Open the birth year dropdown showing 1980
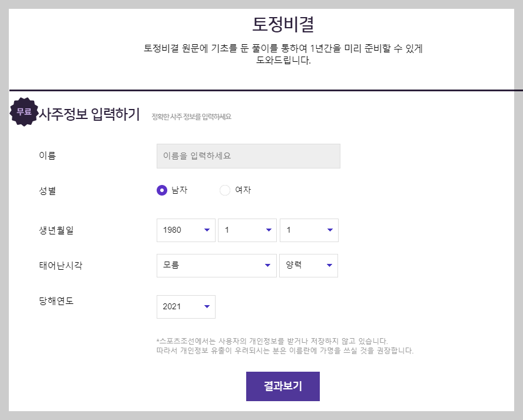Screen dimensions: 523x420 186,230
